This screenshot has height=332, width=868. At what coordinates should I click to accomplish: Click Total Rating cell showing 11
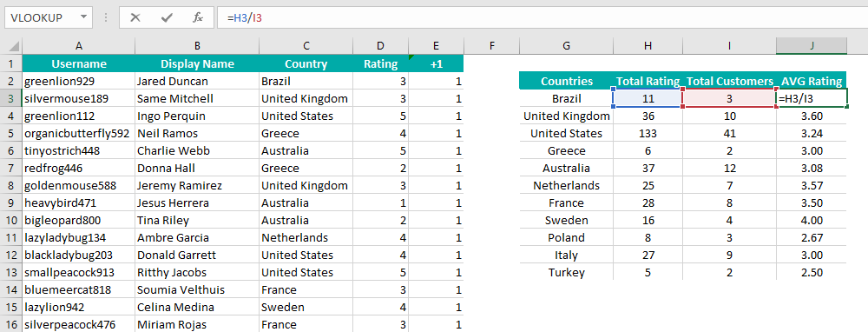click(x=648, y=99)
